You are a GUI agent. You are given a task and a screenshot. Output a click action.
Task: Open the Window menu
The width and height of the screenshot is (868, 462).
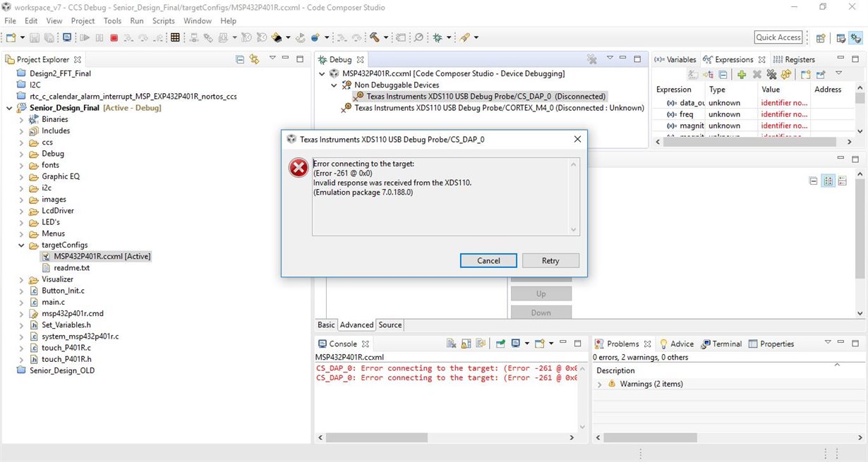click(198, 20)
